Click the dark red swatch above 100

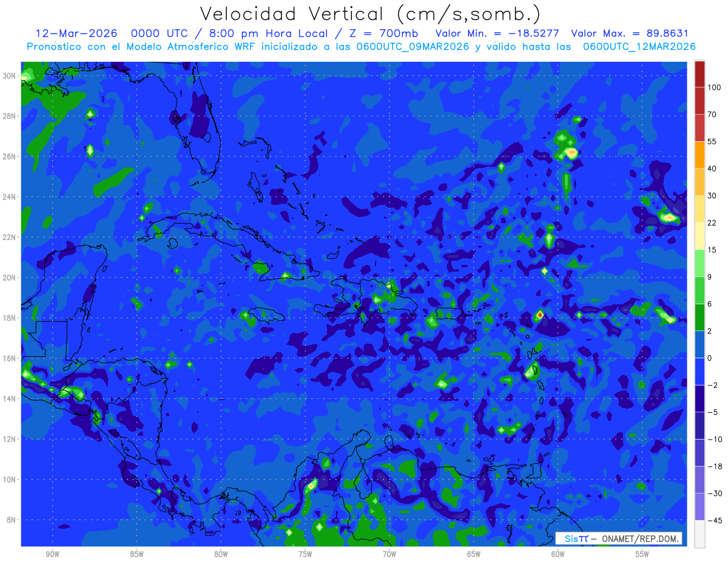tap(699, 74)
